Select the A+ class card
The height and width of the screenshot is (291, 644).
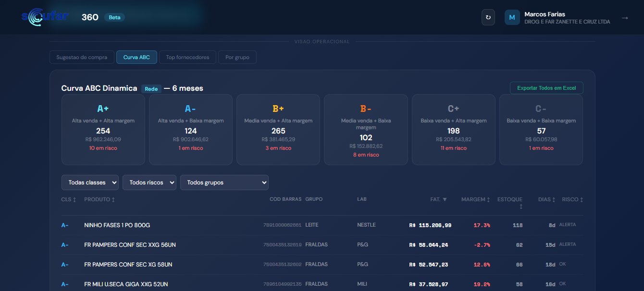[x=103, y=130]
